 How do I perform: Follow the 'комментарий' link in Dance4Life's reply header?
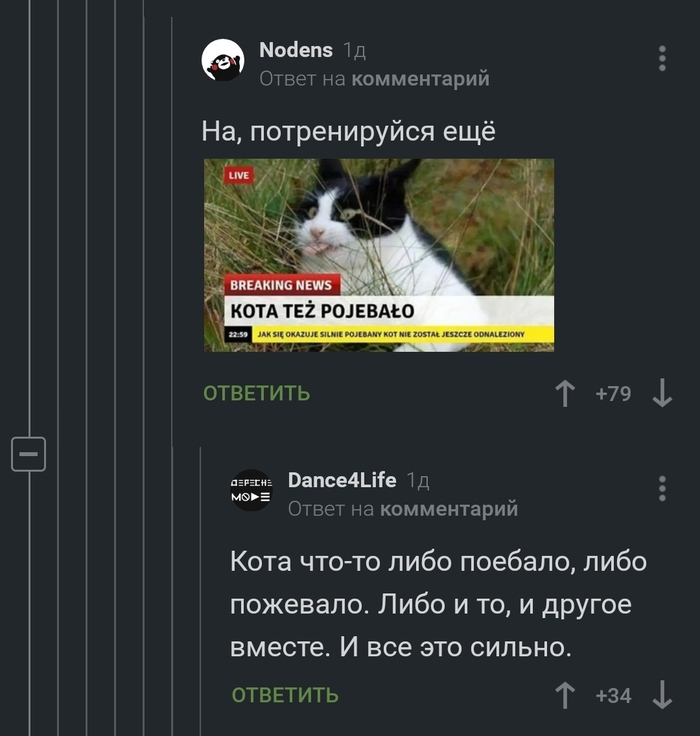[x=449, y=509]
